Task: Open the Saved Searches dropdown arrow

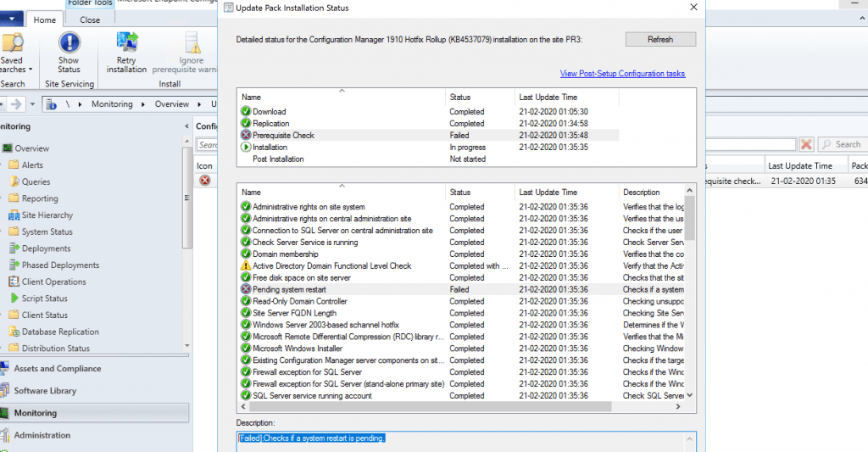Action: pyautogui.click(x=31, y=70)
